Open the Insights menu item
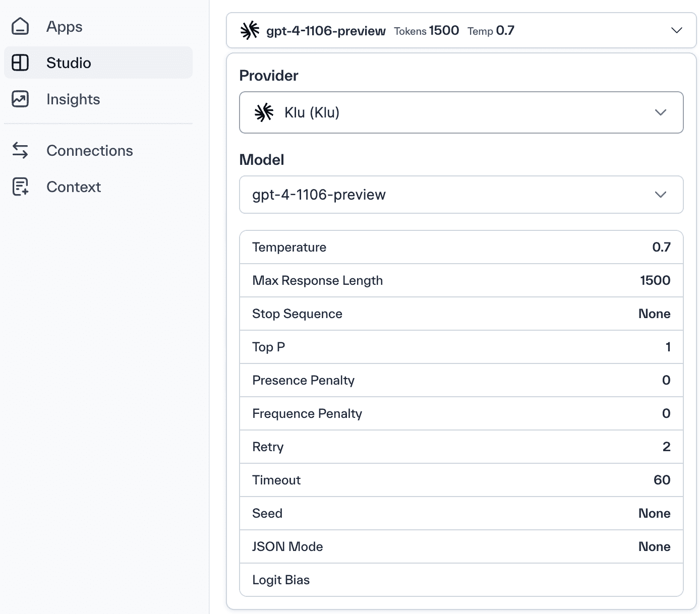 tap(73, 99)
